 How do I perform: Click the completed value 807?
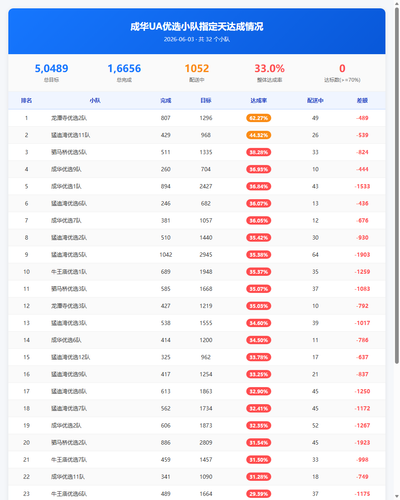tap(166, 118)
